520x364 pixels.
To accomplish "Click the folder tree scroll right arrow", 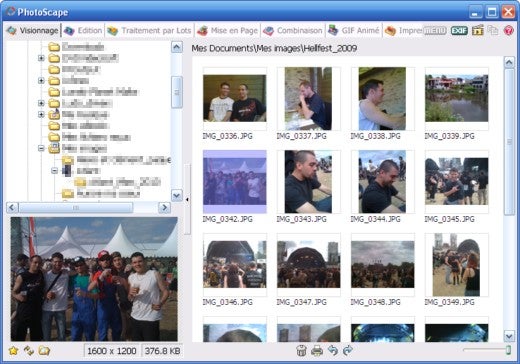I will point(164,208).
